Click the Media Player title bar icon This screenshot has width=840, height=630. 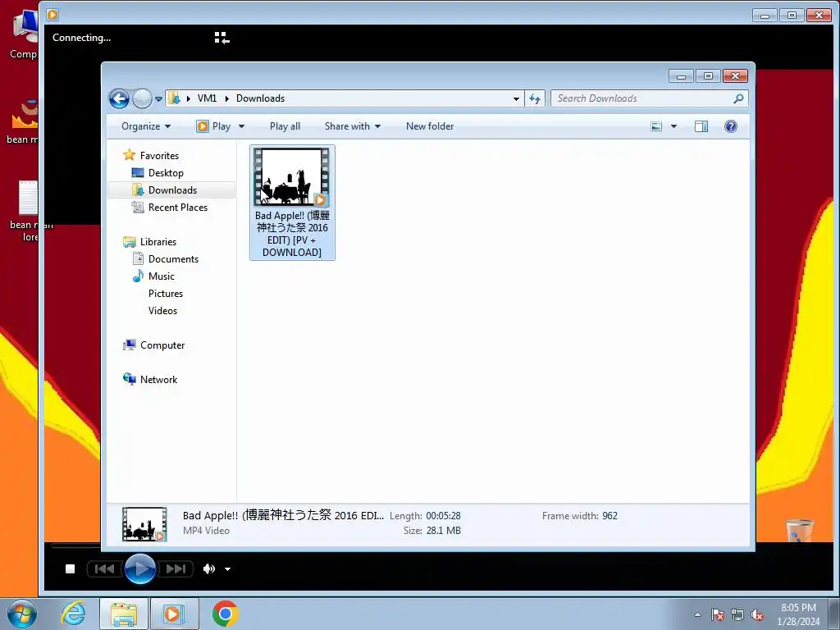click(52, 15)
